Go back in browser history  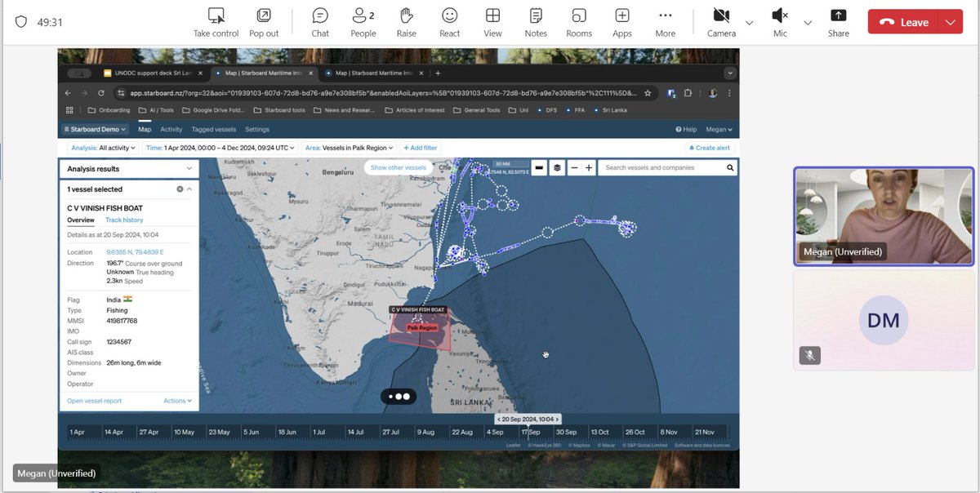(69, 93)
